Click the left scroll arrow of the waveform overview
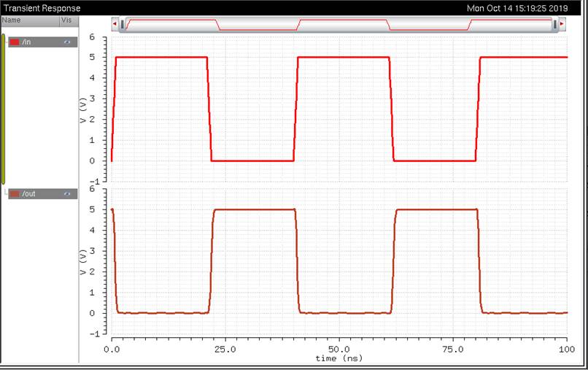 tap(115, 24)
